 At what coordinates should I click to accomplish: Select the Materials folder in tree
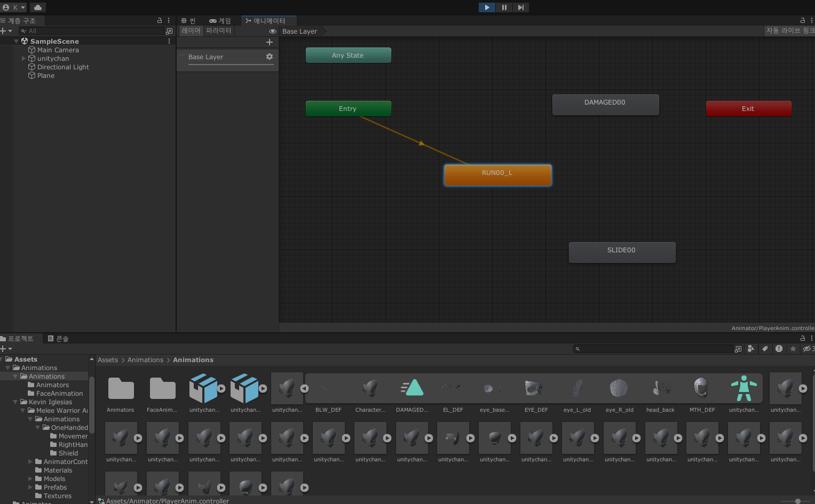53,470
